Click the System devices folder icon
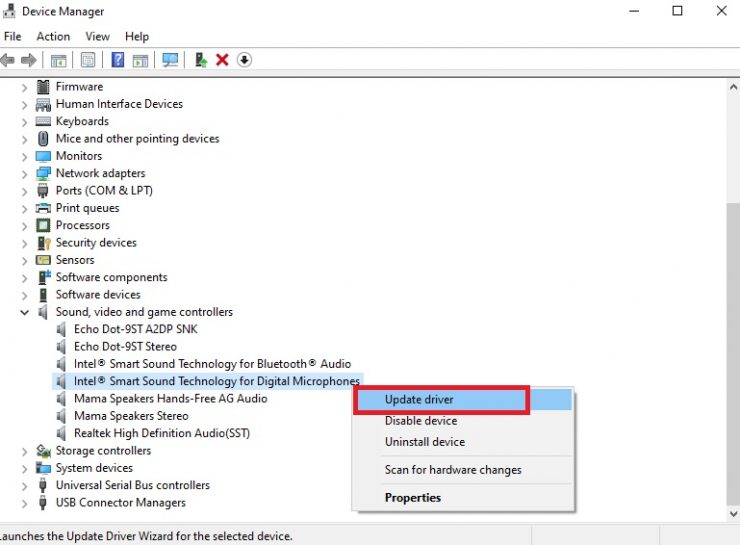Screen dimensions: 740x545 click(43, 468)
